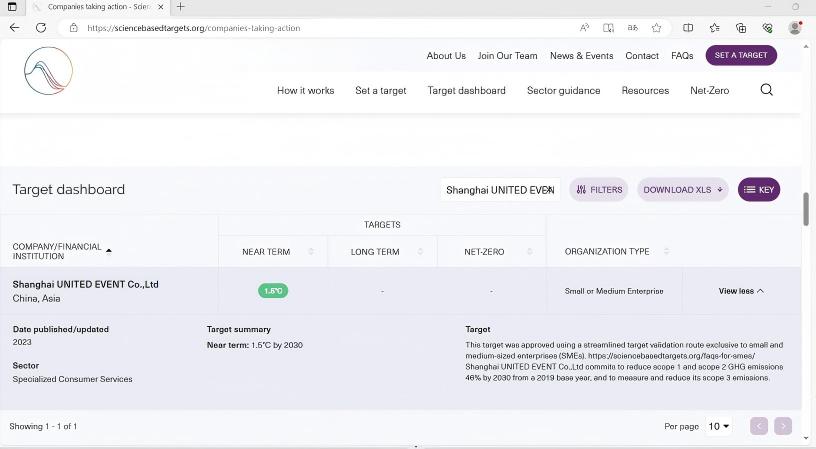The height and width of the screenshot is (449, 816).
Task: Add page to favorites star icon
Action: [x=657, y=28]
